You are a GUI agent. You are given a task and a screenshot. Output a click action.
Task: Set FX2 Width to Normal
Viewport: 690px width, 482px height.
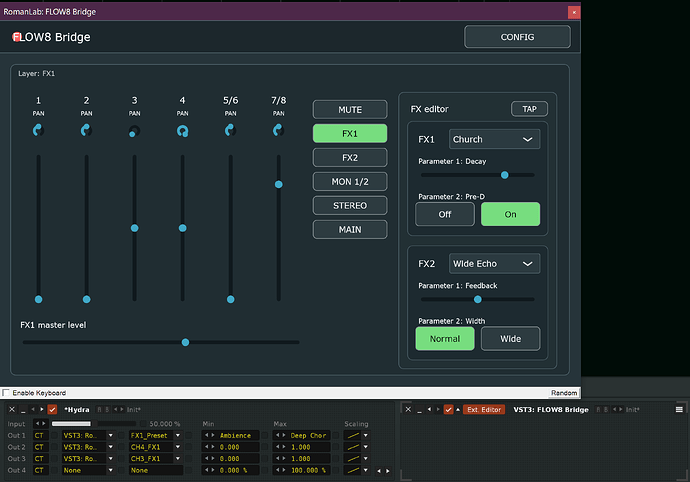pyautogui.click(x=445, y=339)
